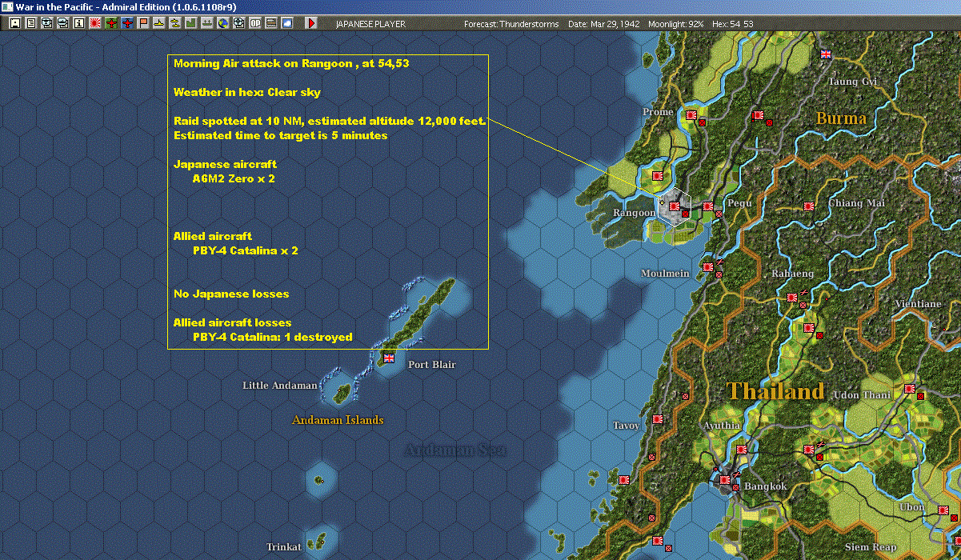Click the Port Blair label
This screenshot has height=560, width=961.
432,365
